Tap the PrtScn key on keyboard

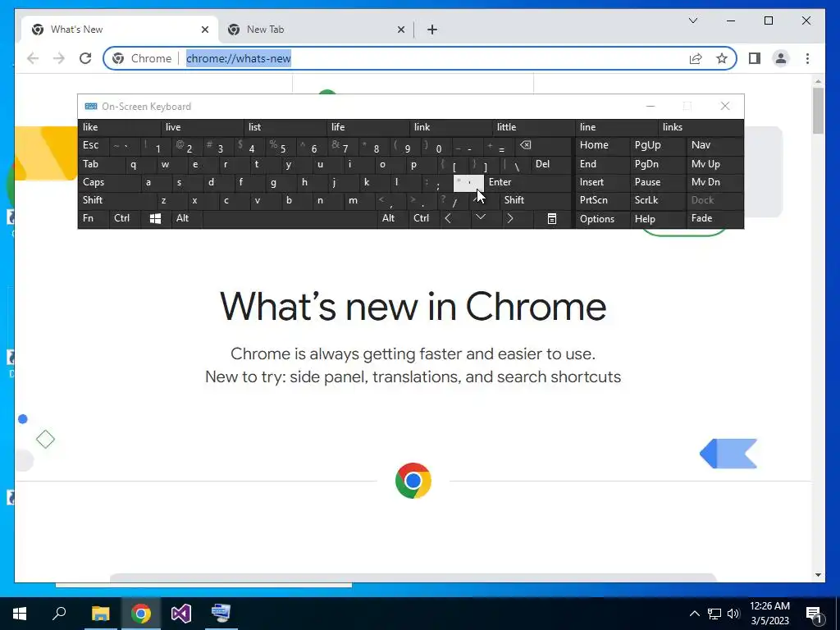point(603,200)
